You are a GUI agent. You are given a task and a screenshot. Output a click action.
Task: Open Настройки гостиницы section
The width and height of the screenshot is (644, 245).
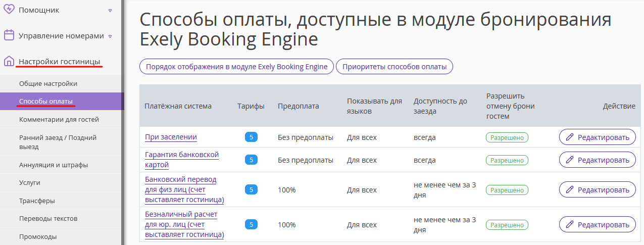point(59,62)
